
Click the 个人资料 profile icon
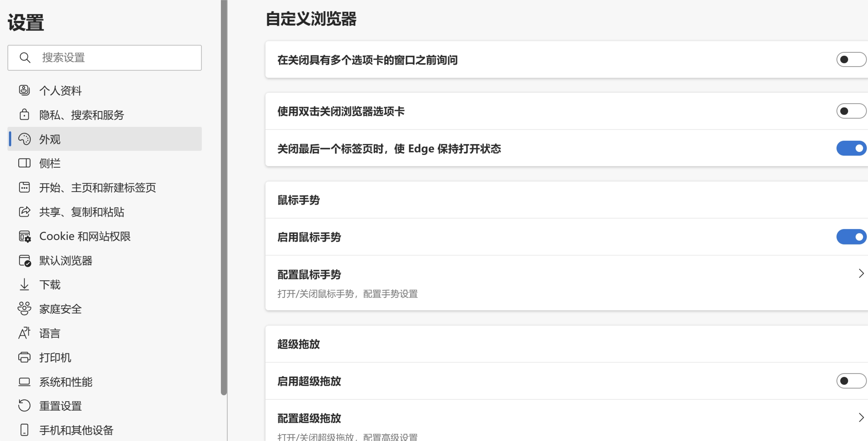[24, 90]
